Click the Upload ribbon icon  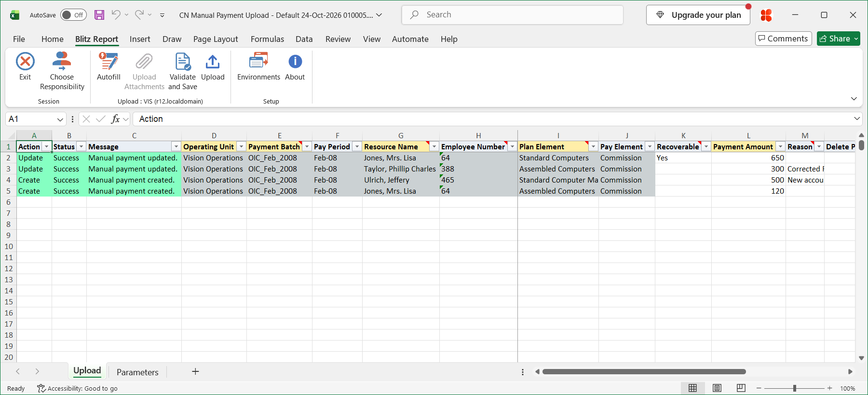213,62
